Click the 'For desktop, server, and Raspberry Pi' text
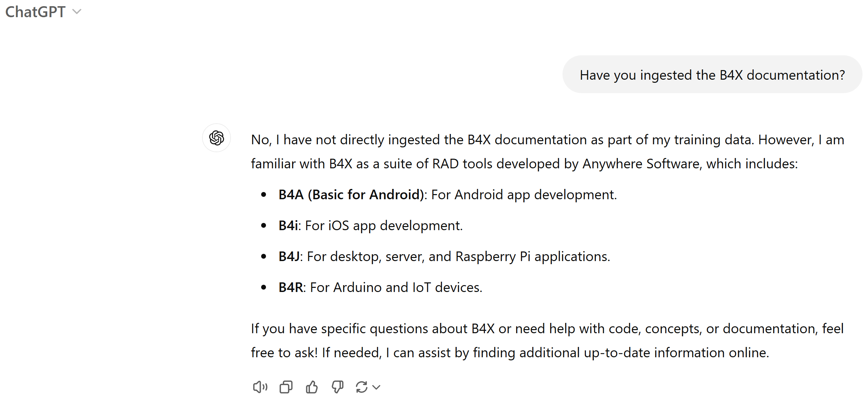 [458, 257]
